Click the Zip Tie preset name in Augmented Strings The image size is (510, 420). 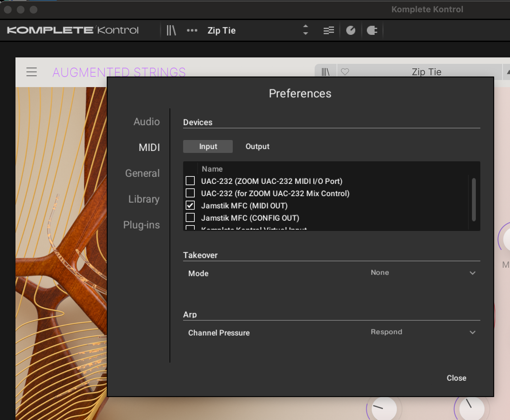point(427,72)
